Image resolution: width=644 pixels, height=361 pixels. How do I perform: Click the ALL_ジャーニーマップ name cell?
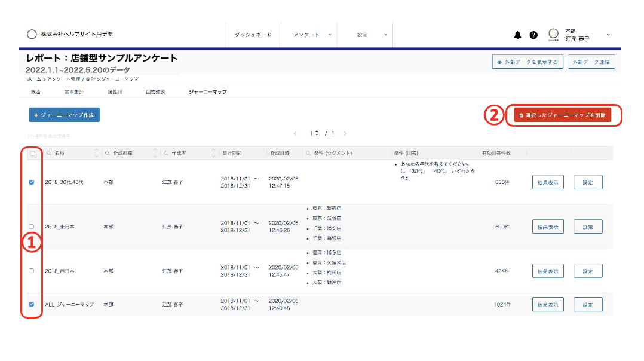(69, 305)
